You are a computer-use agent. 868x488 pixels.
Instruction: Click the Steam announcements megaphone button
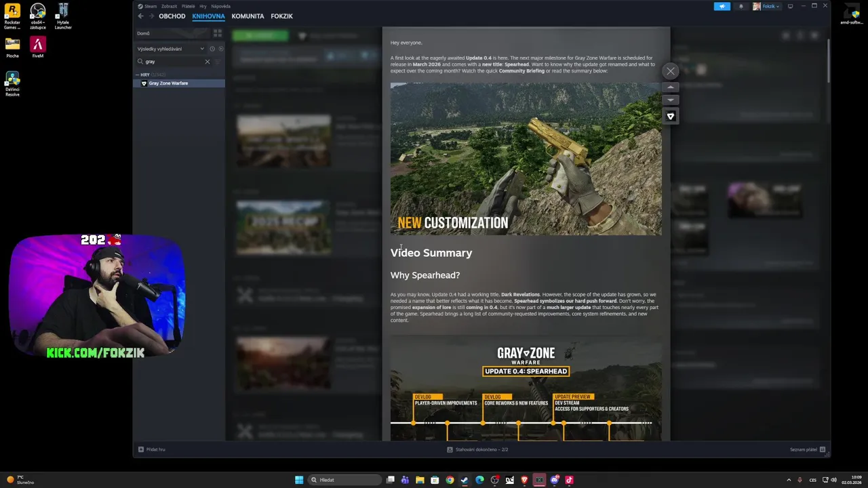[x=722, y=6]
